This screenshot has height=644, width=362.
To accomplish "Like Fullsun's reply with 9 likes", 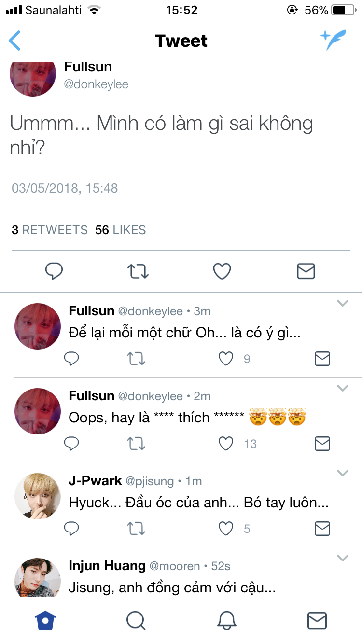I will point(226,359).
